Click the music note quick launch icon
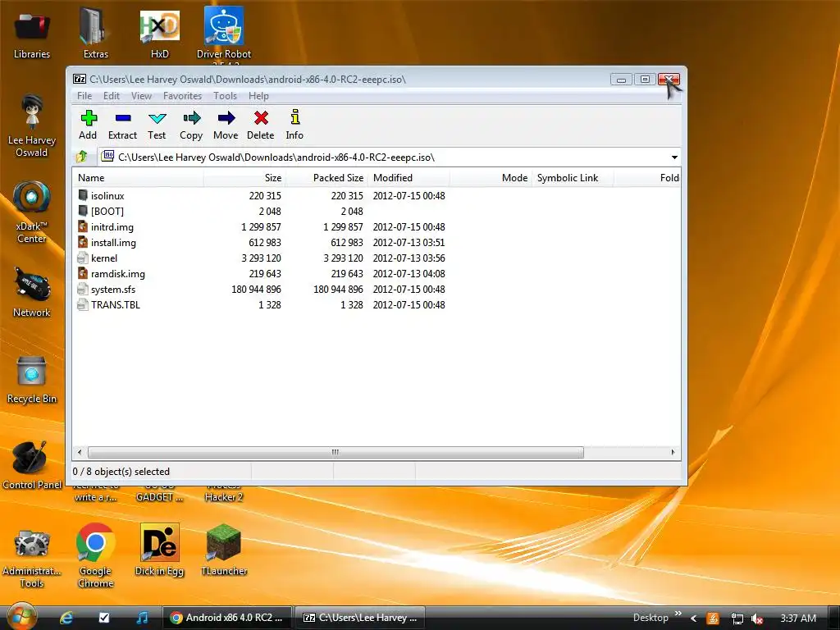 (x=142, y=618)
